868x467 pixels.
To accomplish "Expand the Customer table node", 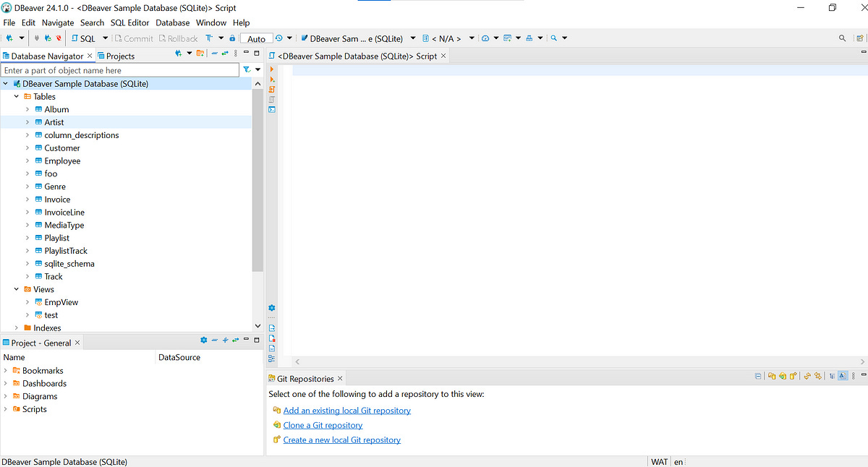I will pyautogui.click(x=27, y=148).
